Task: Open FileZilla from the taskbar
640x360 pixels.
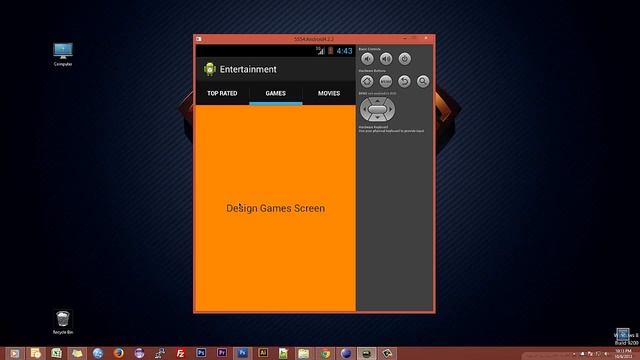Action: [180, 353]
